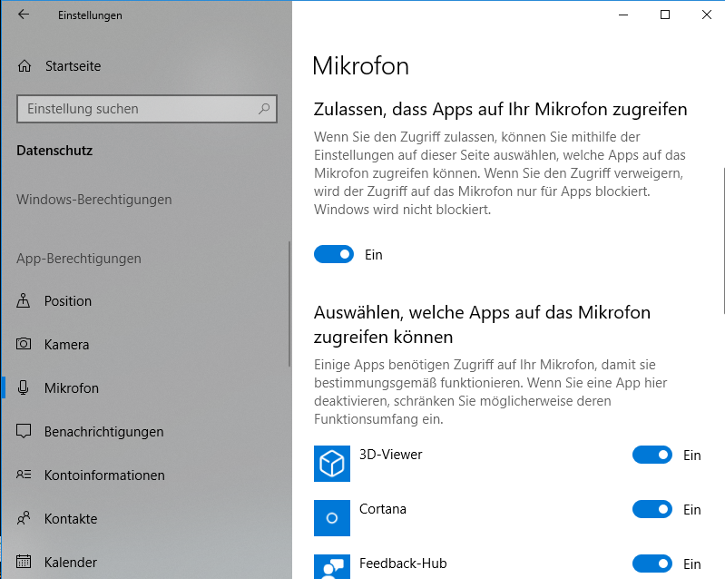Viewport: 725px width, 588px height.
Task: Disable microphone for Feedback-Hub
Action: point(652,563)
